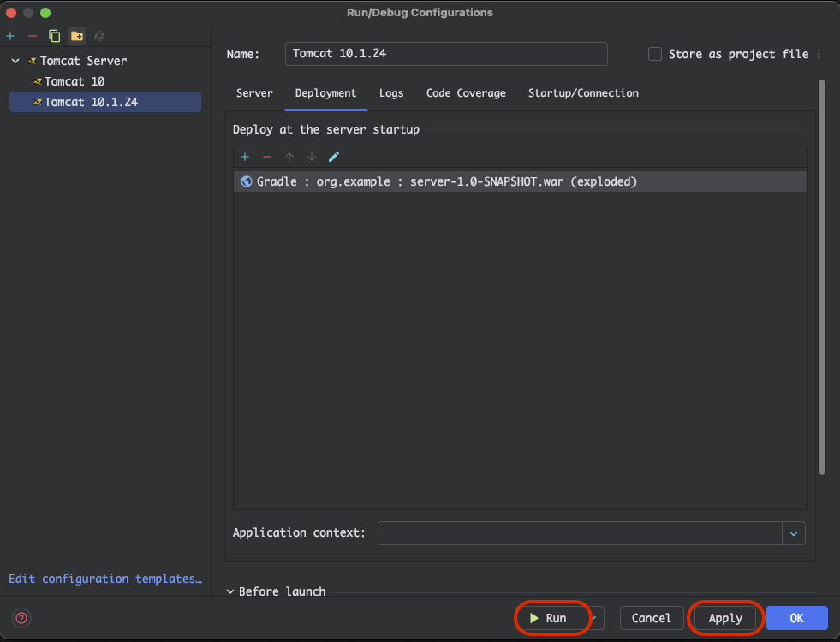Copy the selected configuration
Screen dimensions: 840x642
coord(54,36)
